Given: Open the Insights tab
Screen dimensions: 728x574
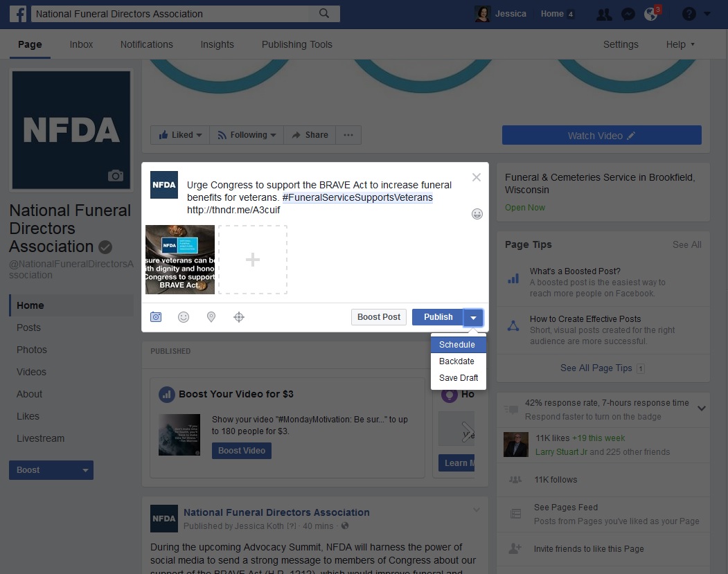Looking at the screenshot, I should tap(217, 44).
